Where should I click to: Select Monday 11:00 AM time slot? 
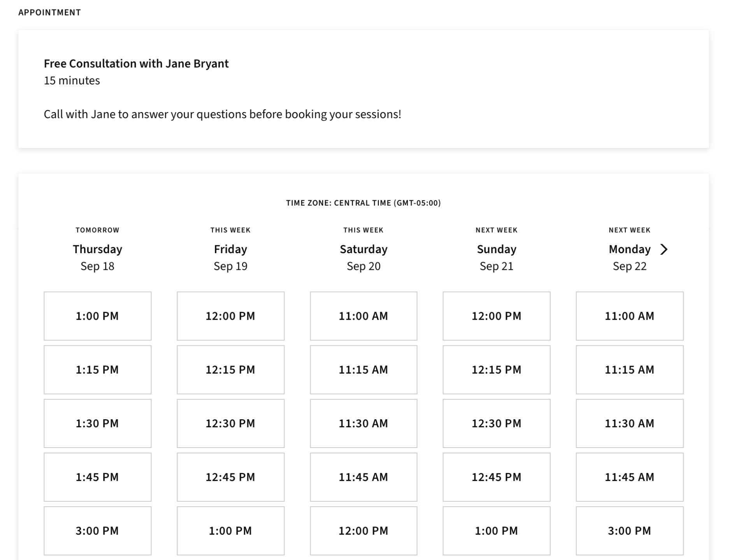click(629, 316)
